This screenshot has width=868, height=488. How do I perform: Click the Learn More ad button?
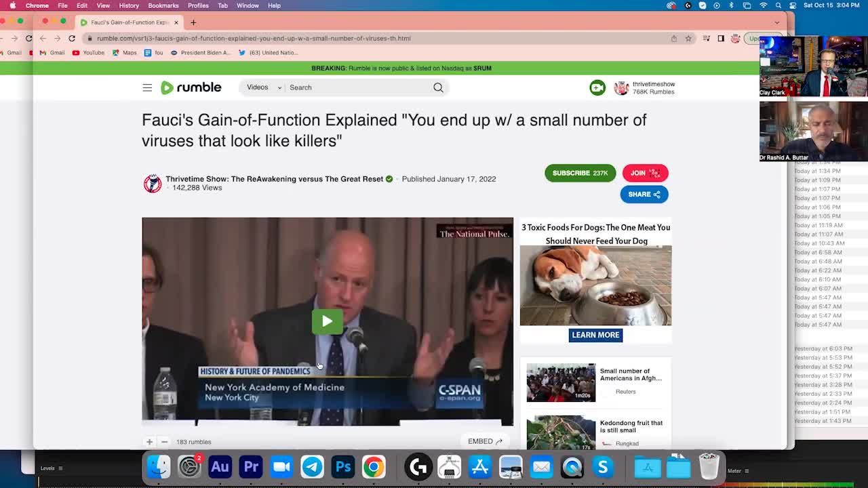(x=595, y=335)
